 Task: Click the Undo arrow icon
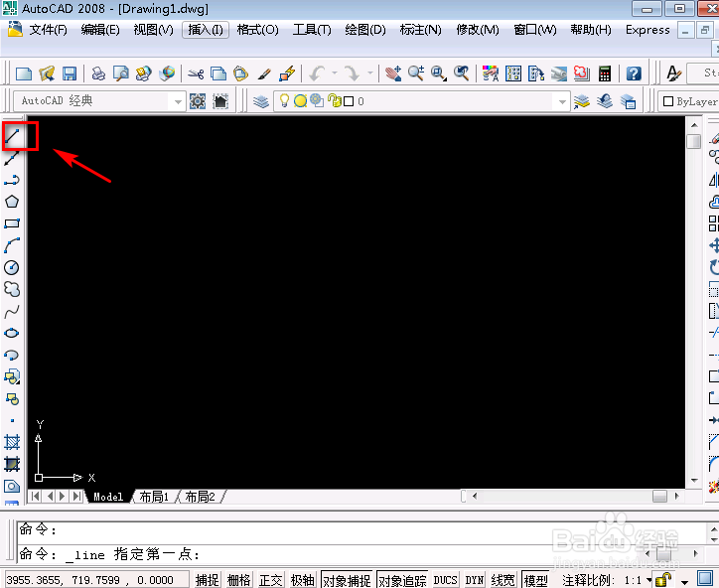[x=318, y=73]
